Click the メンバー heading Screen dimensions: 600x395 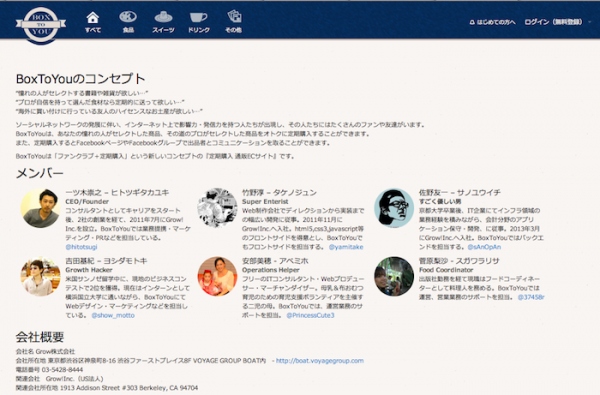[x=39, y=173]
